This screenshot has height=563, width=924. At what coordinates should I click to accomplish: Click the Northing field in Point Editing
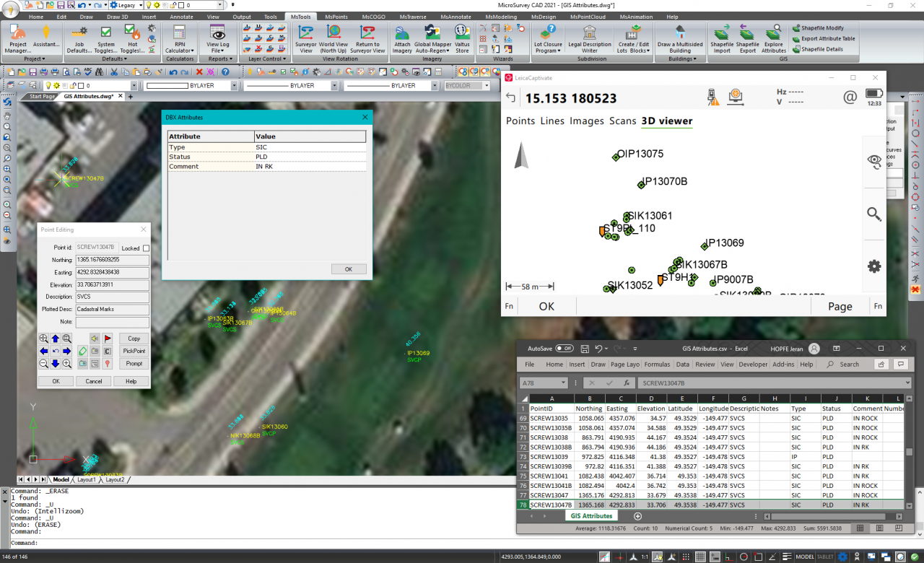point(112,260)
